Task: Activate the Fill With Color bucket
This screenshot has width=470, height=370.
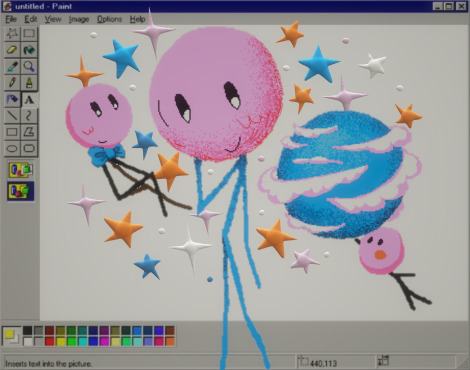Action: click(29, 50)
